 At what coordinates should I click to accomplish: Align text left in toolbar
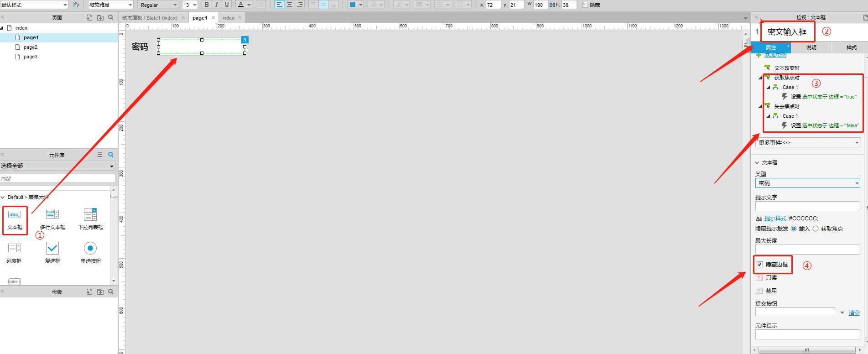coord(279,5)
